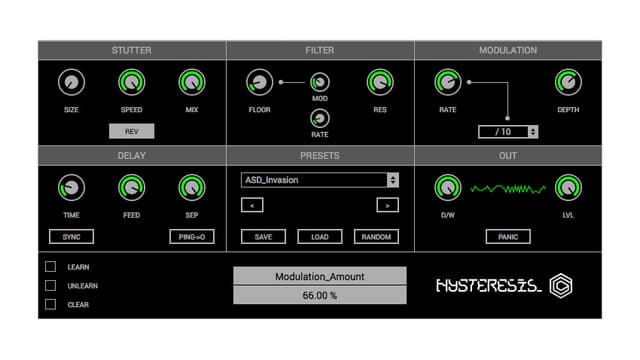Click the Filter MOD knob

click(320, 82)
